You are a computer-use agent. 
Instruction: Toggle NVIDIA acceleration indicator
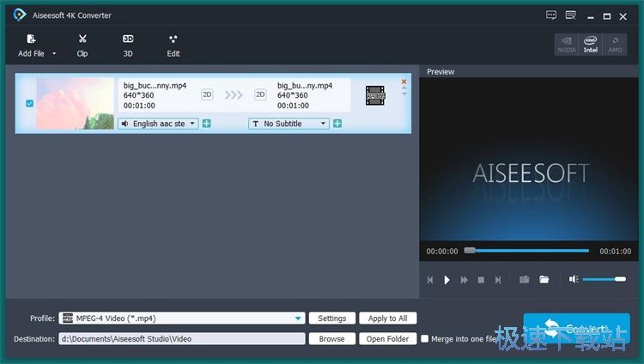[567, 45]
